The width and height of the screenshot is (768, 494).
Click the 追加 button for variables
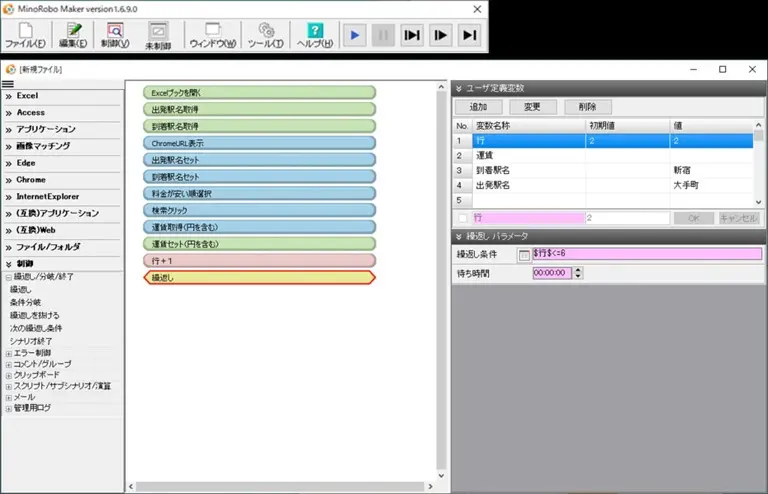478,107
